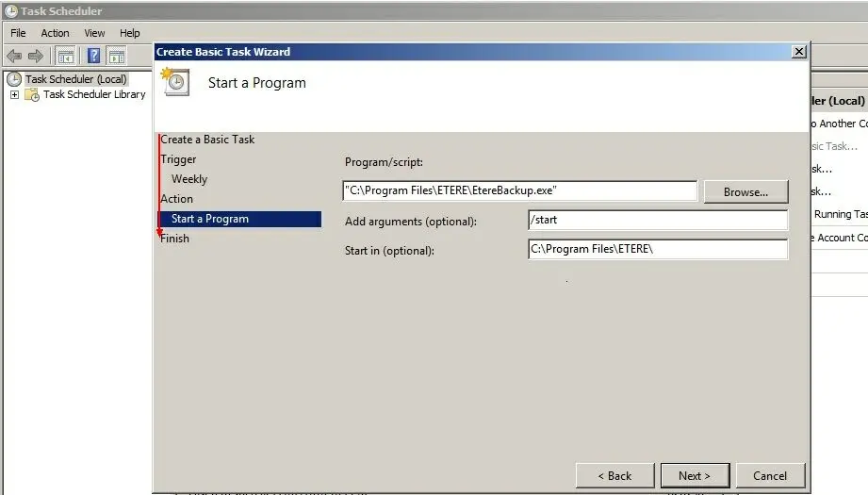Expand the Task Scheduler Library tree node

(x=14, y=95)
